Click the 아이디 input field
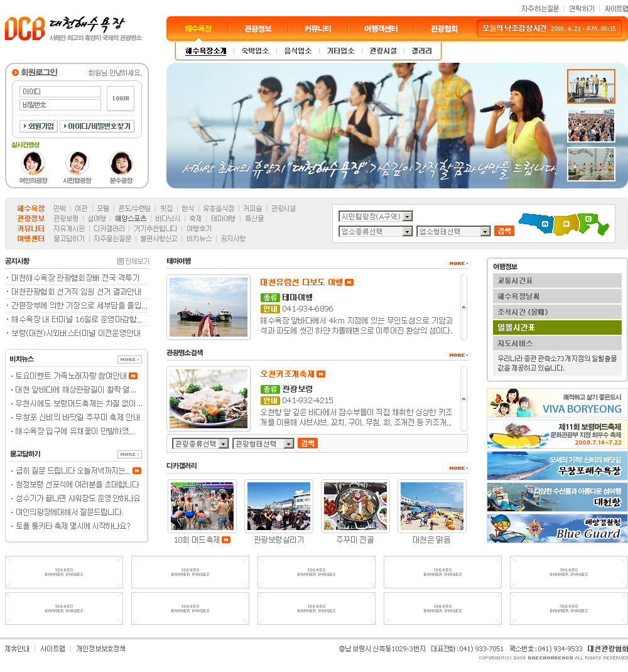The width and height of the screenshot is (628, 672). click(x=60, y=92)
